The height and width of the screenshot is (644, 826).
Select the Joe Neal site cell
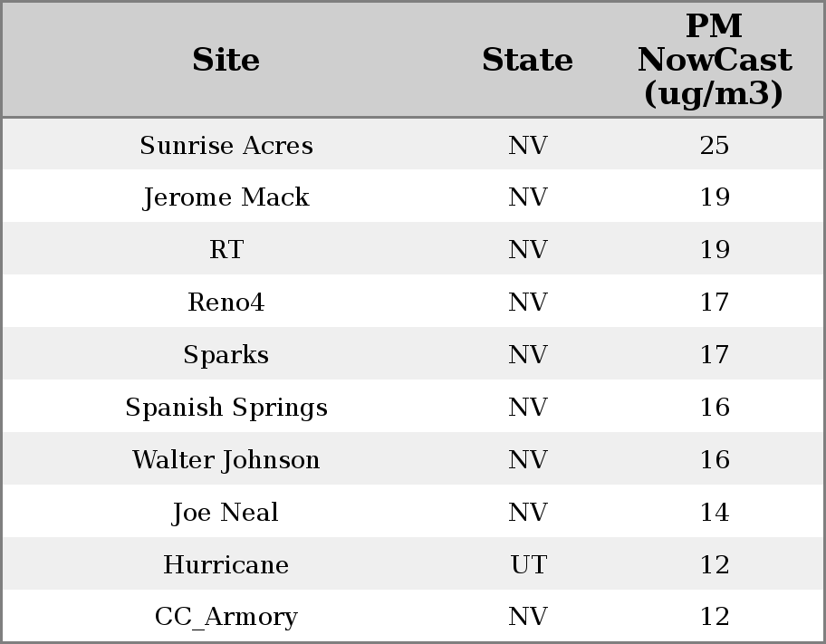point(226,513)
